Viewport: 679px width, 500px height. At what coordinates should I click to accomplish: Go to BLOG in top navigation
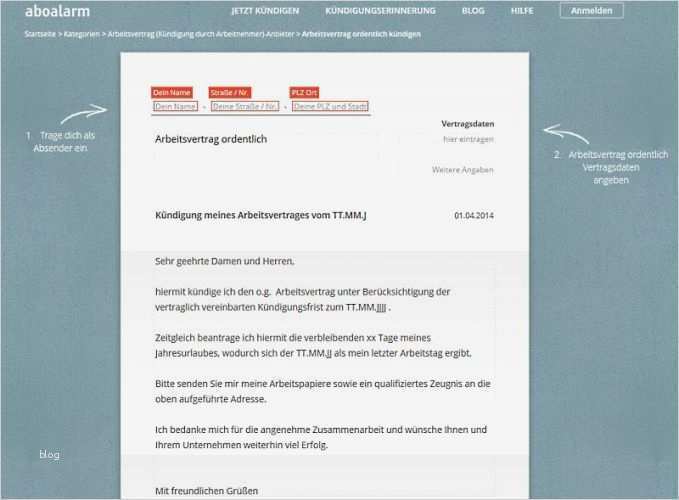(x=473, y=11)
